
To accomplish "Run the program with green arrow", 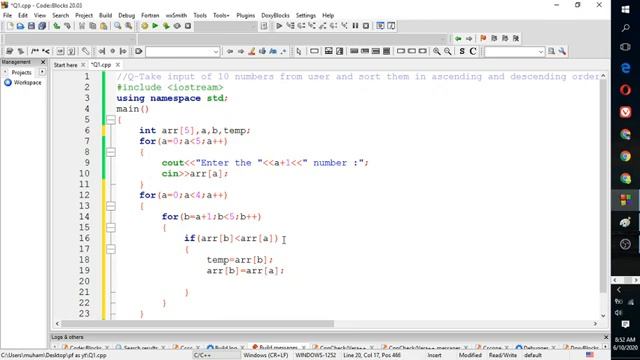I will coord(155,26).
